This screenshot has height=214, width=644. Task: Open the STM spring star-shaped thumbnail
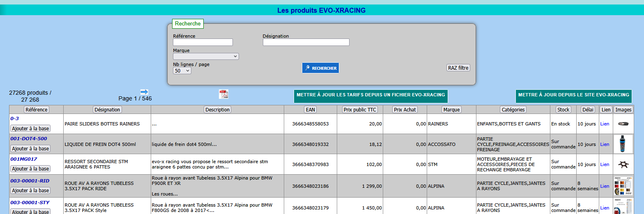[x=623, y=164]
